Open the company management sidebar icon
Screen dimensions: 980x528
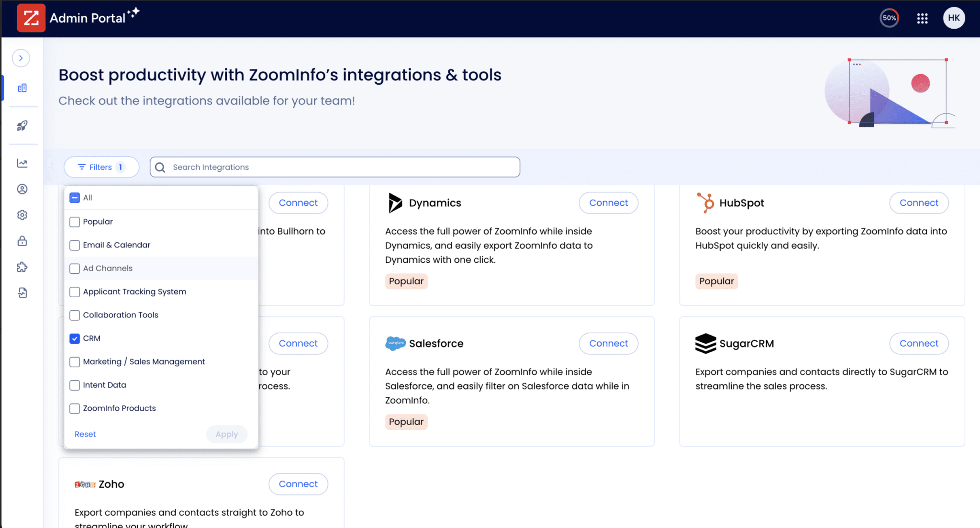pyautogui.click(x=22, y=88)
